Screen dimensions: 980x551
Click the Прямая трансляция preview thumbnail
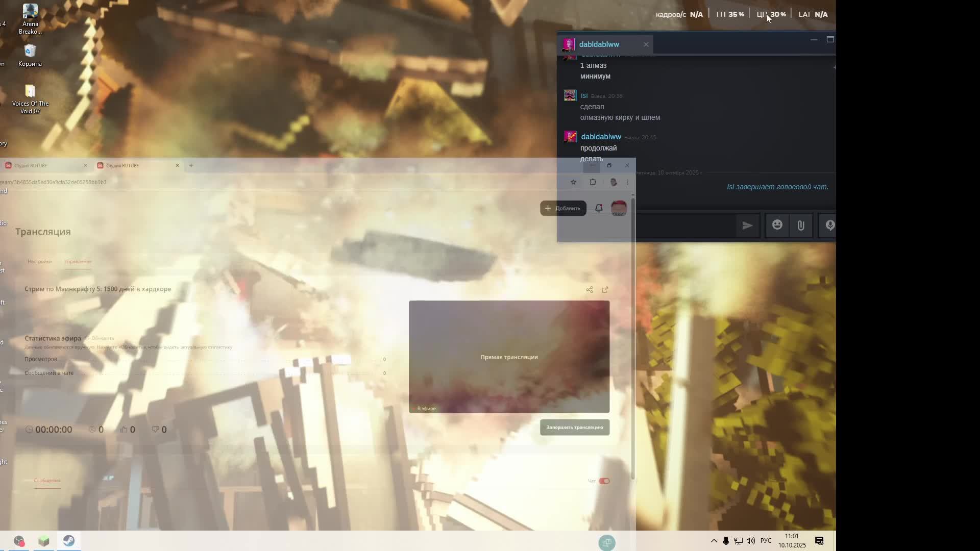[509, 357]
